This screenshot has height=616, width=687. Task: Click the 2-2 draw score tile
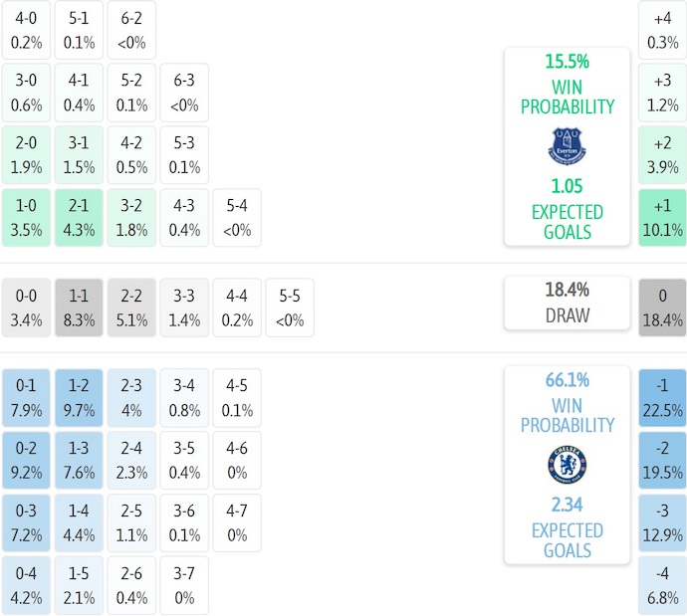click(x=131, y=308)
